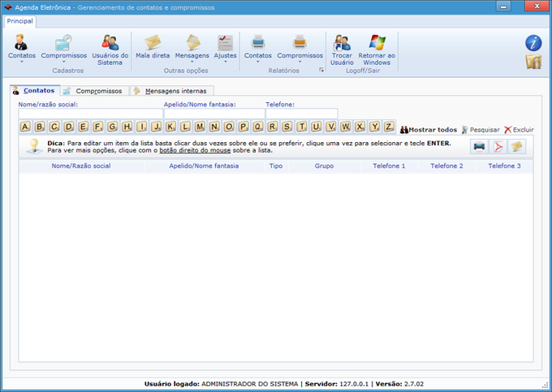
Task: Click the Excluir button
Action: pyautogui.click(x=519, y=130)
